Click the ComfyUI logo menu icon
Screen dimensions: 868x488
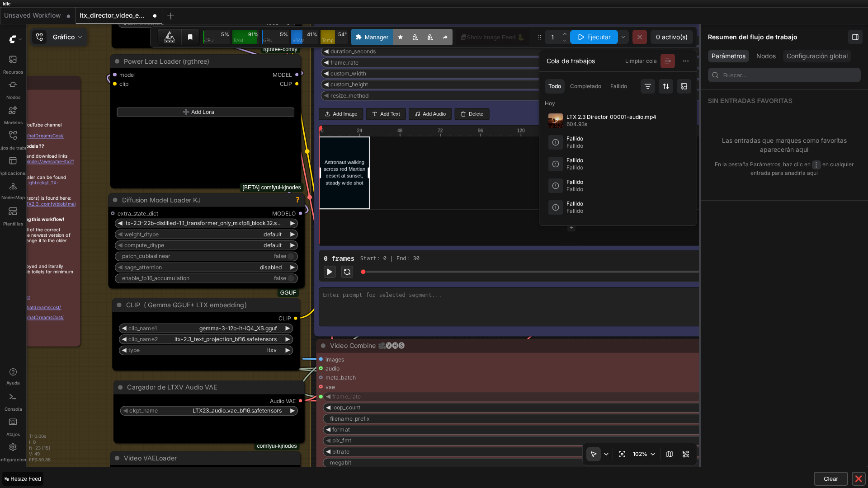pos(13,39)
